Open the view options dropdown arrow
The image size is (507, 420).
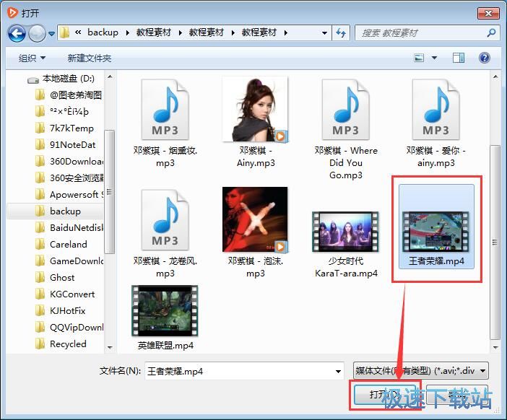coord(434,58)
